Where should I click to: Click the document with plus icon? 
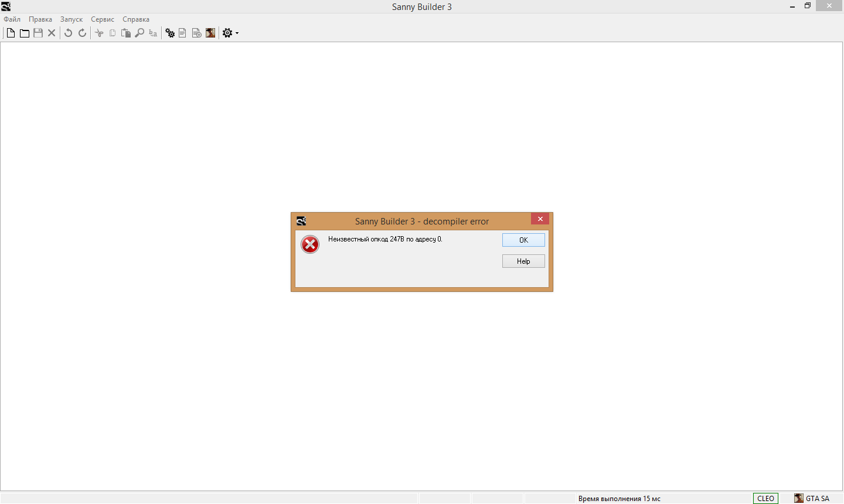pos(196,33)
